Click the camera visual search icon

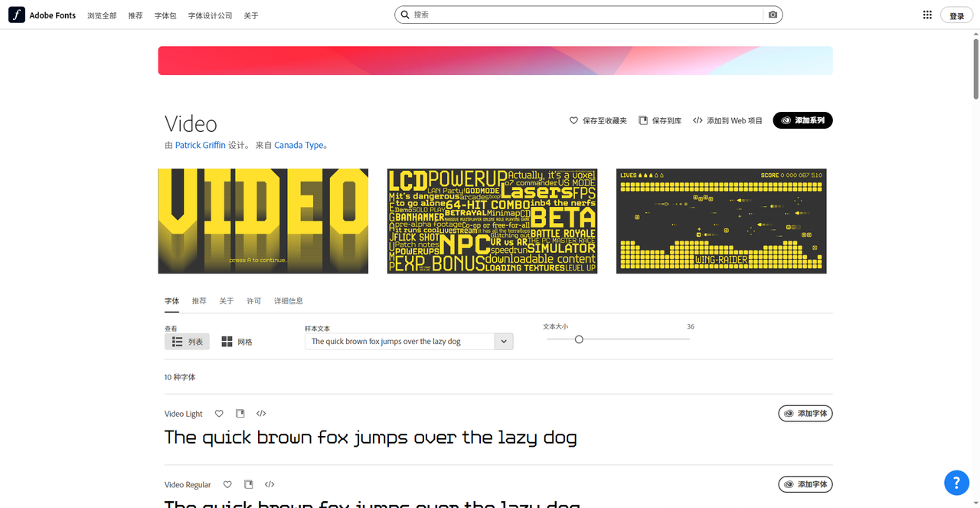(773, 15)
